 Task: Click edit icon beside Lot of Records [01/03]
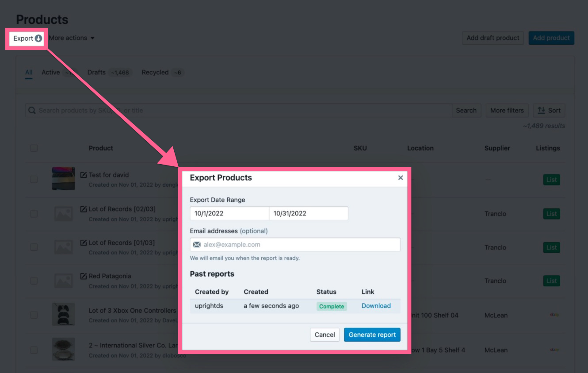point(84,242)
